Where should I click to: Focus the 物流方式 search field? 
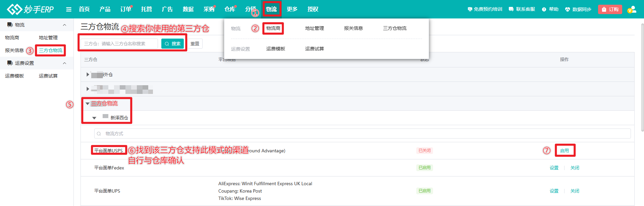click(x=362, y=134)
